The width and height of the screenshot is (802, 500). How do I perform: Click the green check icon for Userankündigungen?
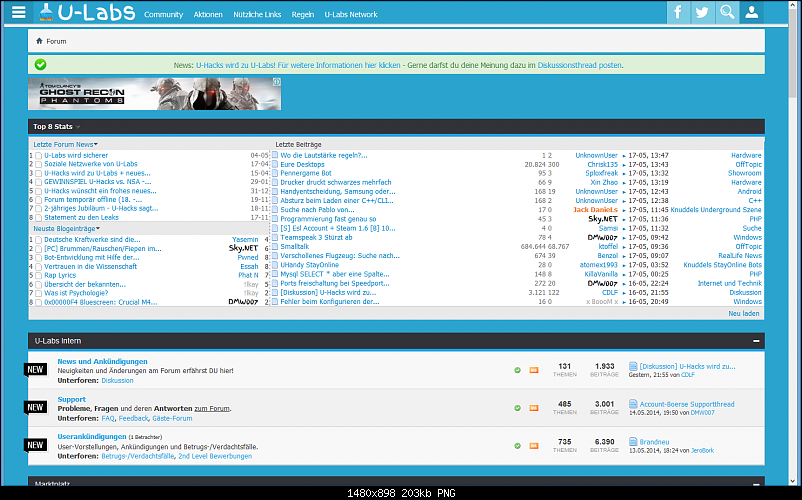pos(517,445)
